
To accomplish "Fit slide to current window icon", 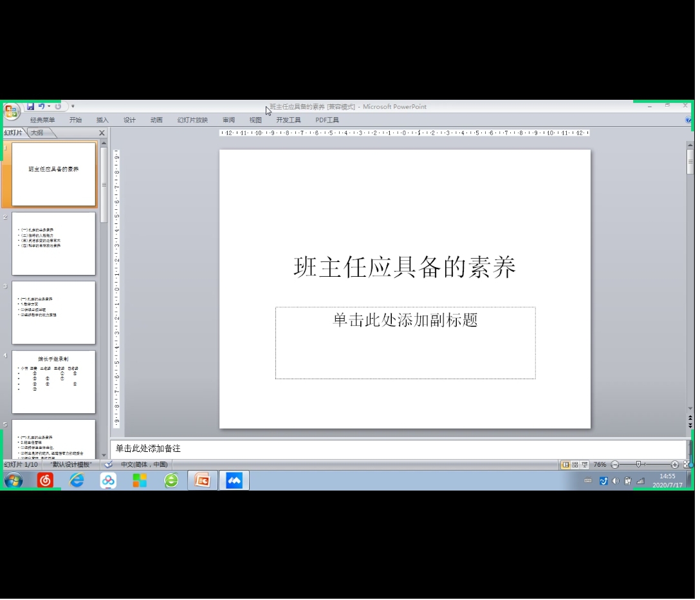I will click(686, 465).
